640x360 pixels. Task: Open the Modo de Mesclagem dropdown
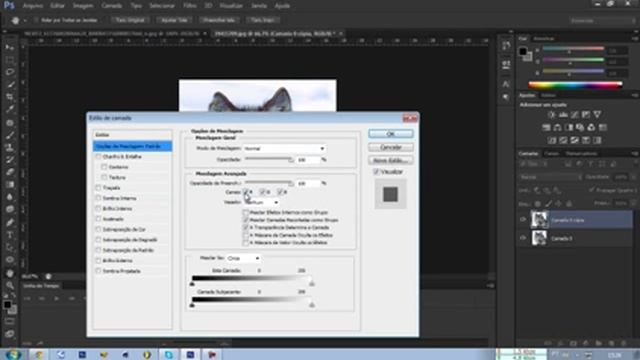tap(284, 149)
